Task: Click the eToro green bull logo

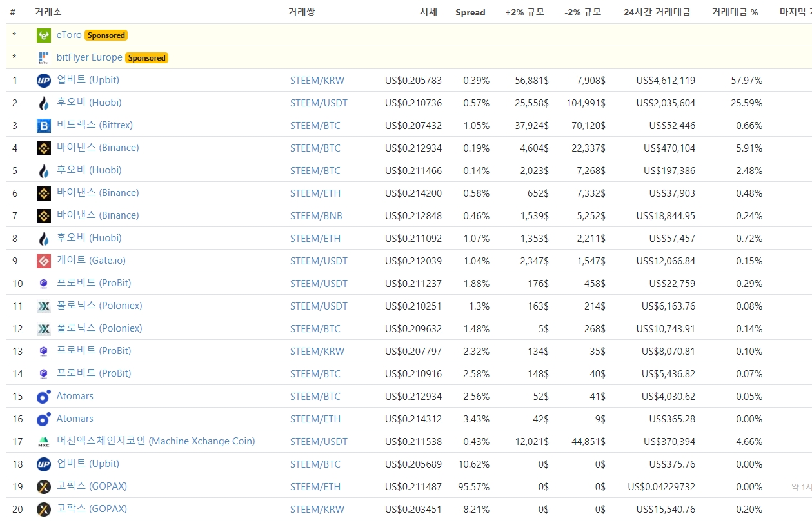Action: [44, 35]
